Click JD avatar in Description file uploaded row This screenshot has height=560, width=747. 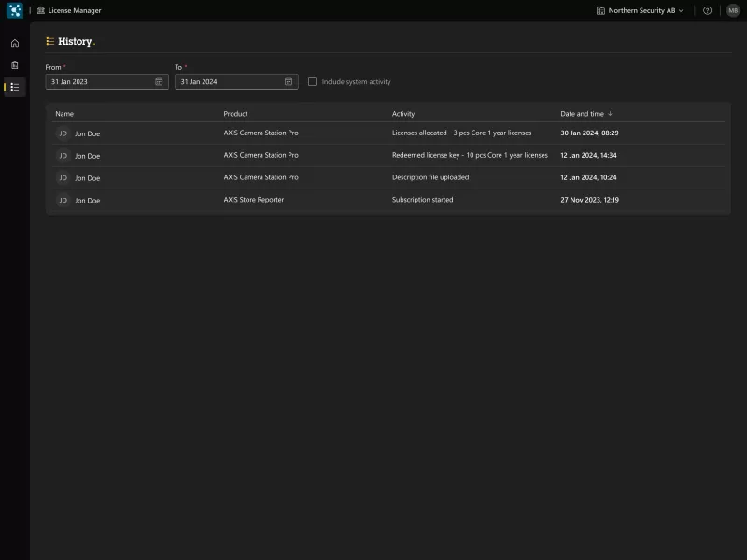click(x=63, y=177)
